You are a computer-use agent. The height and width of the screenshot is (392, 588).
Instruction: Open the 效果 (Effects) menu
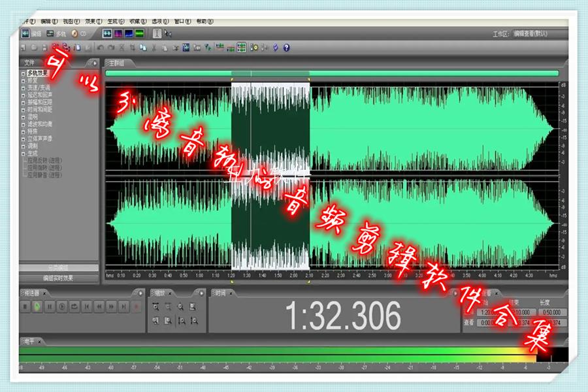click(x=91, y=21)
